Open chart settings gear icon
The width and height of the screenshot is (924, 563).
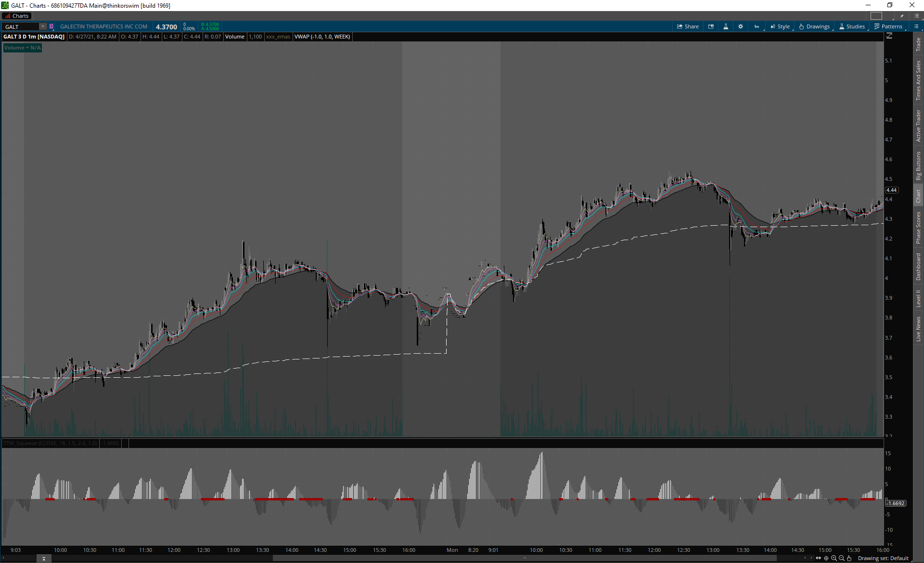coord(741,26)
